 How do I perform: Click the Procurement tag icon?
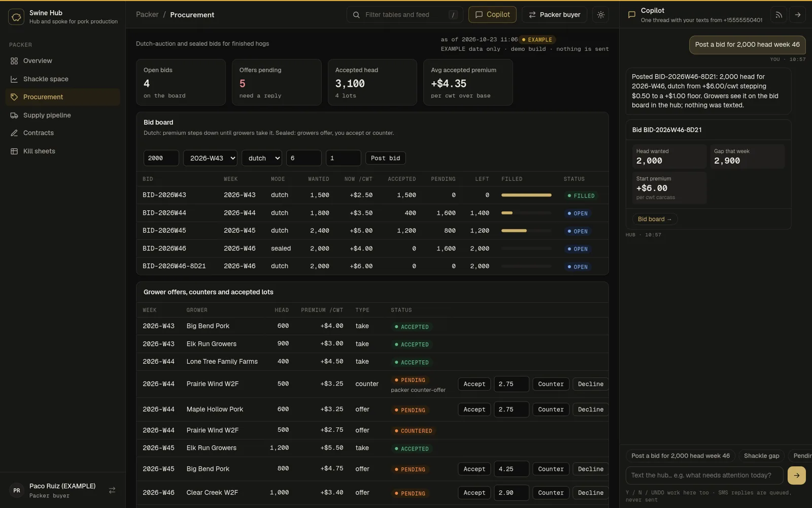pyautogui.click(x=14, y=97)
